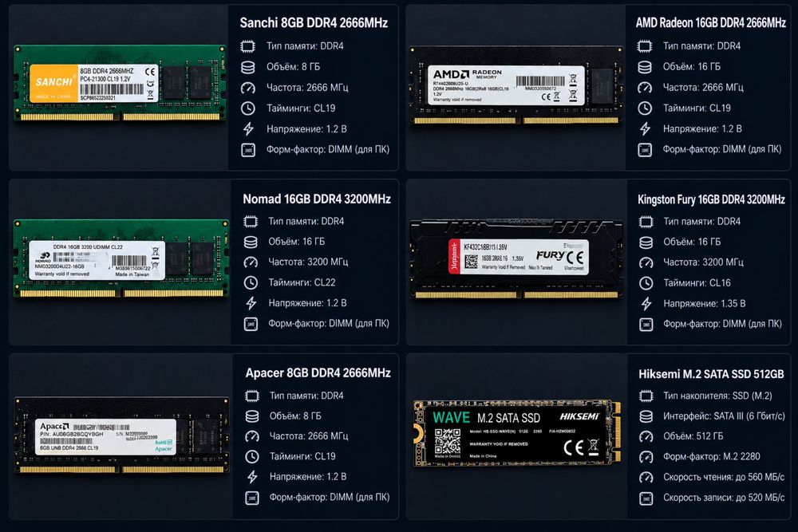This screenshot has height=532, width=798.
Task: Click 'Тайминги: CL22' in Nomad card
Action: coord(302,283)
